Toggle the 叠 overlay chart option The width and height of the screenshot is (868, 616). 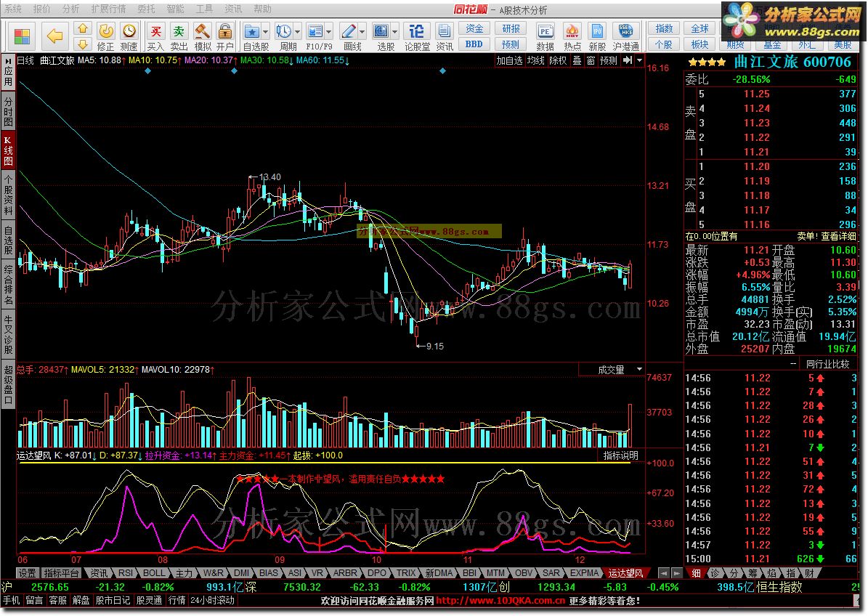click(x=577, y=60)
